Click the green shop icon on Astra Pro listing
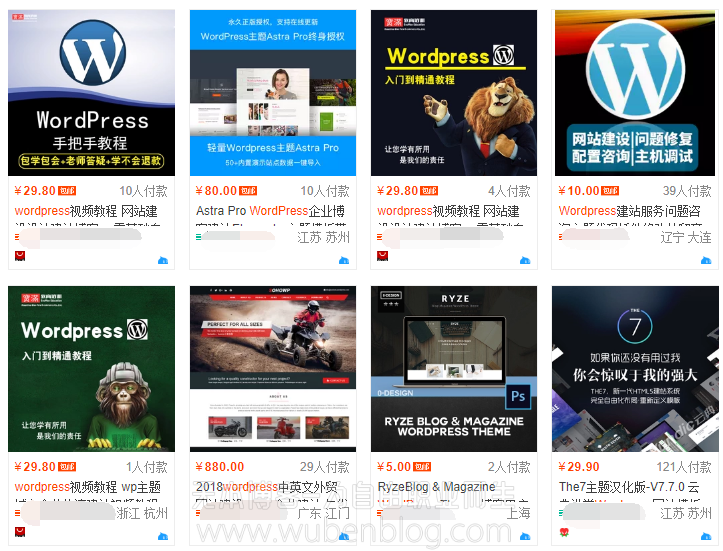 (198, 237)
